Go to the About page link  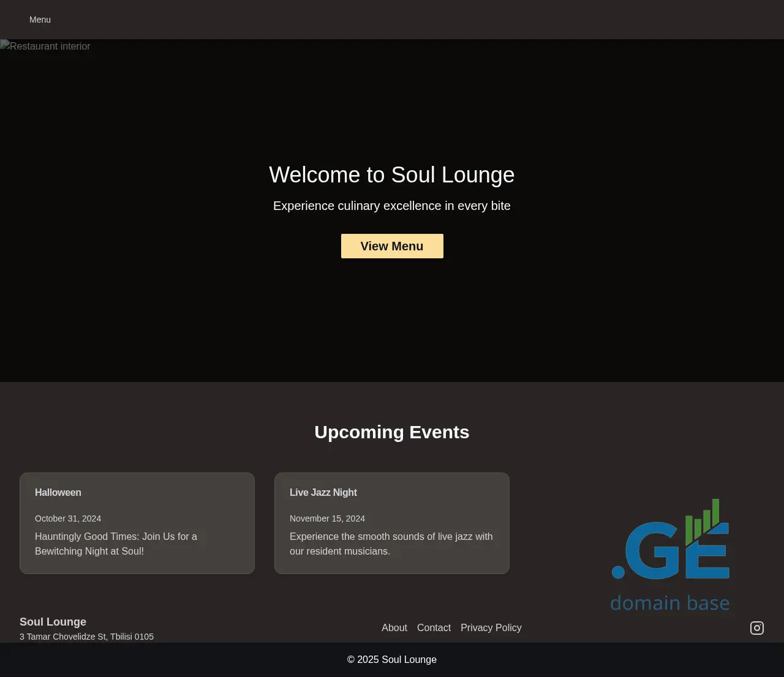pos(394,628)
